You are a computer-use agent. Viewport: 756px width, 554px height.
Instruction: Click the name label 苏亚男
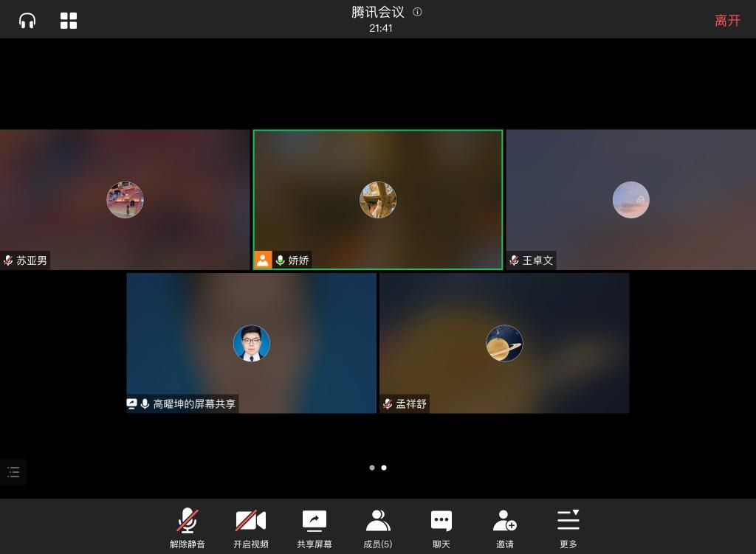[x=32, y=260]
